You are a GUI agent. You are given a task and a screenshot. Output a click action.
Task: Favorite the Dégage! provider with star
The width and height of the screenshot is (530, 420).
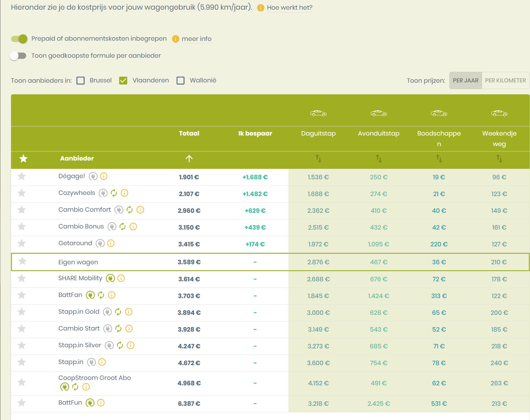22,176
